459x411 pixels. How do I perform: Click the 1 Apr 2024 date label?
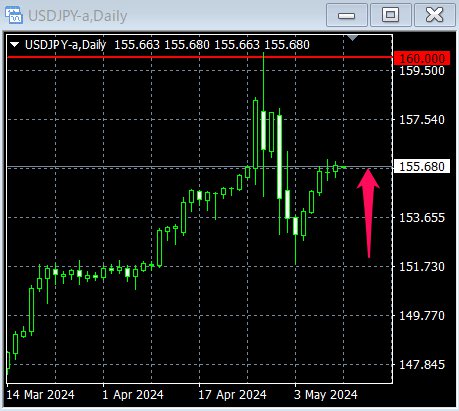133,395
